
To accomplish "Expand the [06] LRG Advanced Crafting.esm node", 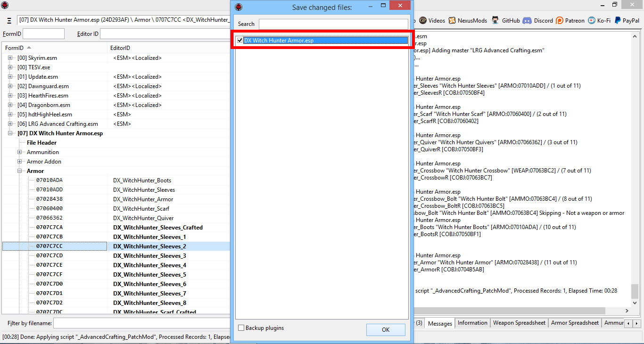I will (x=10, y=124).
